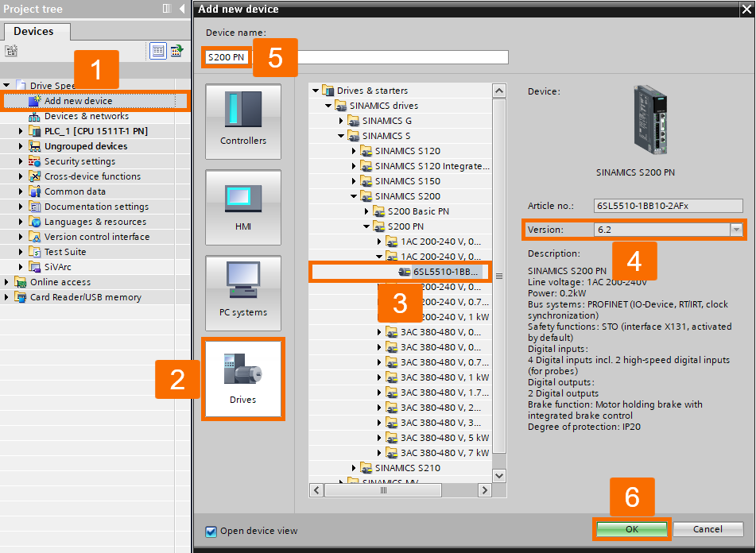Click the SiVArc icon
The height and width of the screenshot is (553, 756).
click(x=34, y=267)
